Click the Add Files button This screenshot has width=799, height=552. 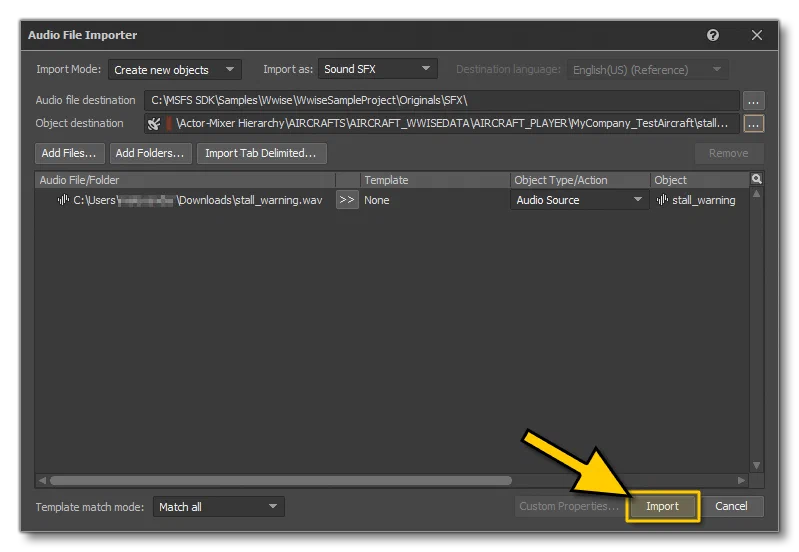69,153
